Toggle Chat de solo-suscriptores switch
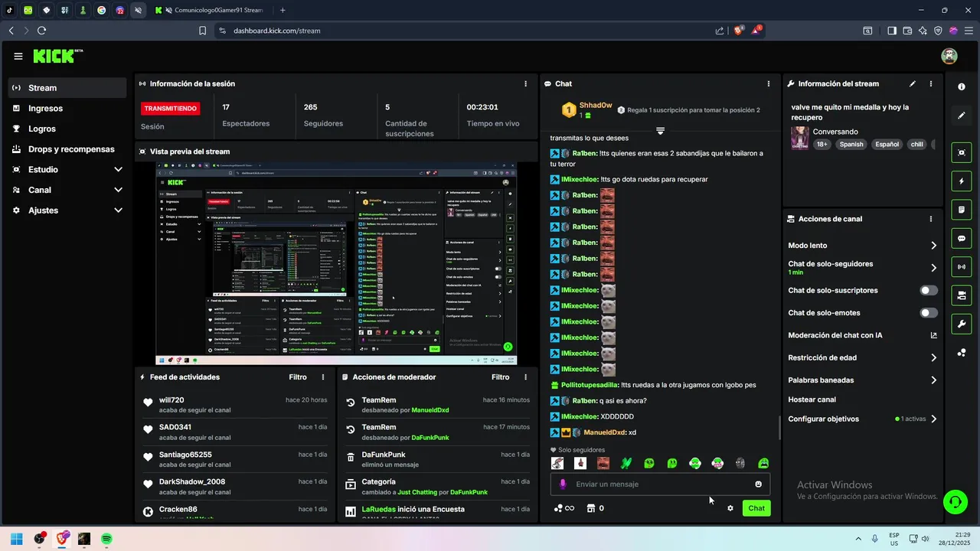The image size is (980, 551). 929,291
